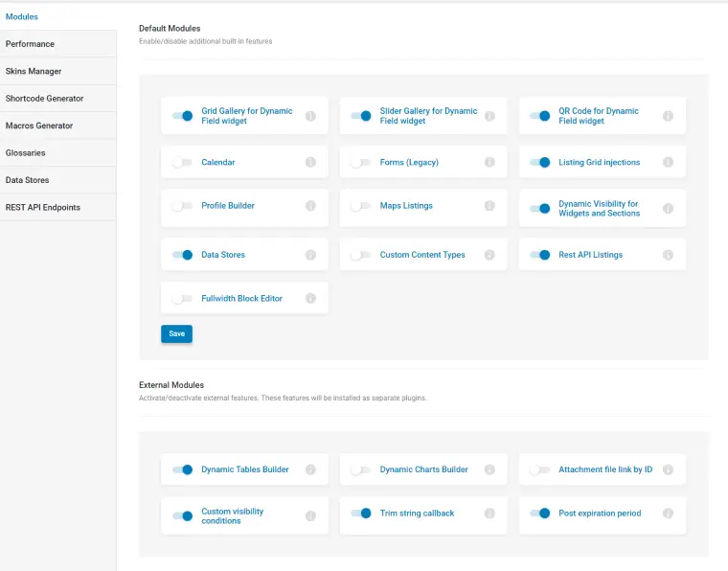Turn on Dynamic Charts Builder toggle
This screenshot has width=728, height=571.
360,470
